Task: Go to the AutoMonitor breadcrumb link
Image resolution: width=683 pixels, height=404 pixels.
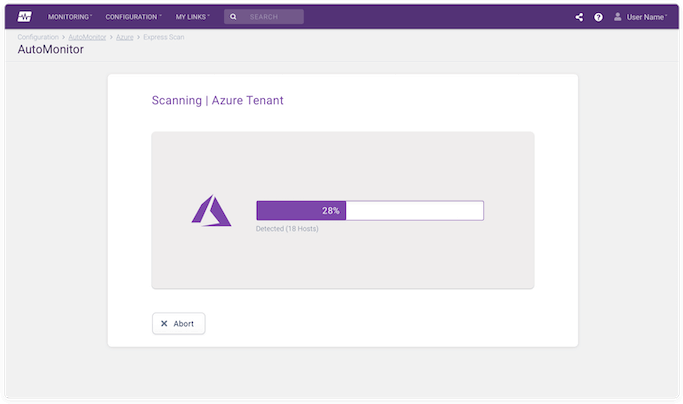Action: pyautogui.click(x=87, y=37)
